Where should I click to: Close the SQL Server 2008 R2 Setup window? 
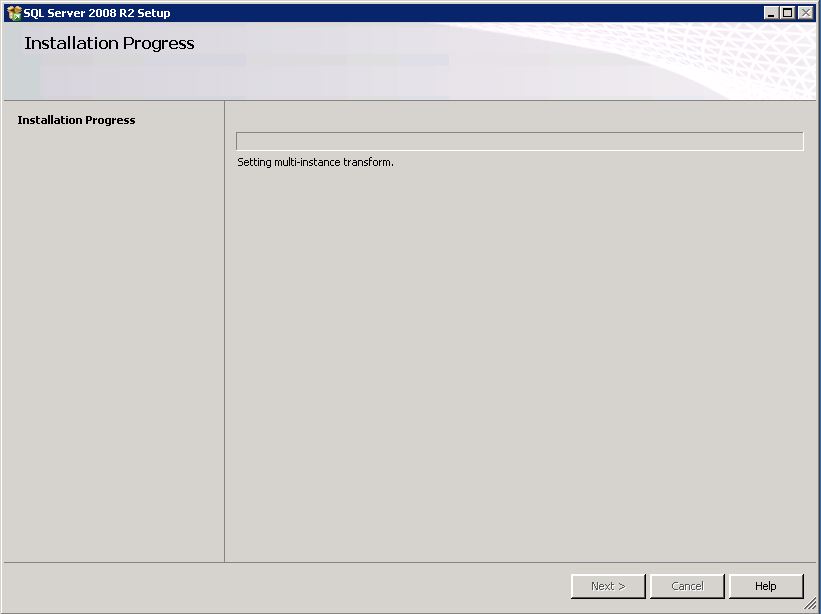(805, 13)
